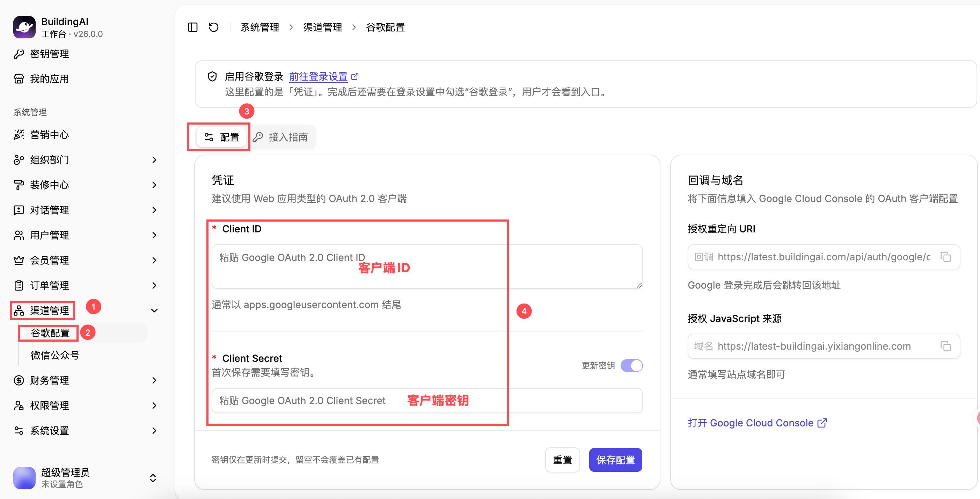
Task: Open the 打开 Google Cloud Console link
Action: [x=757, y=423]
